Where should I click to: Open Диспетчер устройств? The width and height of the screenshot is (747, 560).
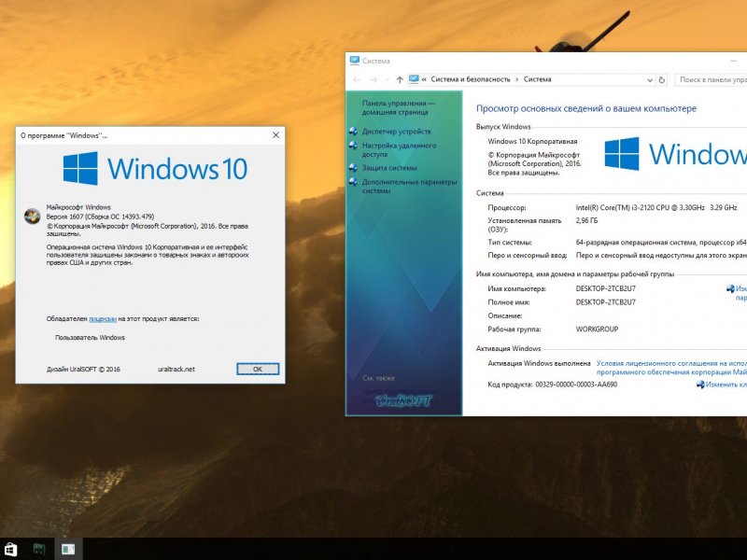click(396, 132)
